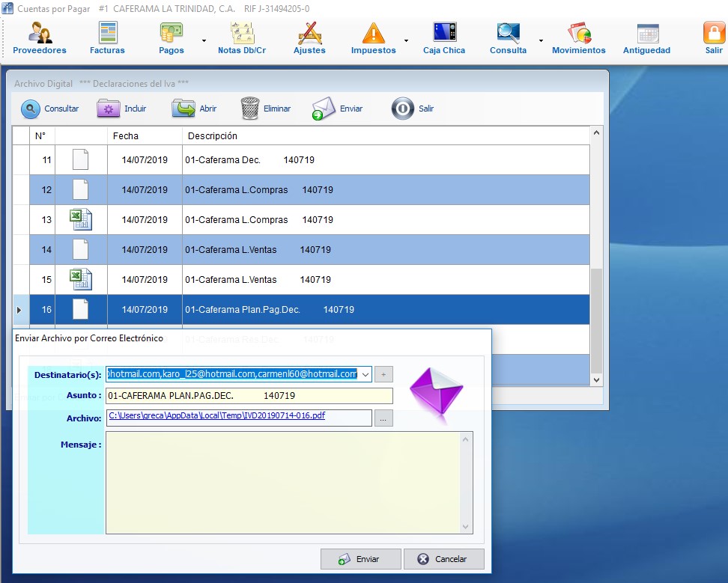Select the blank file icon in row 11
728x583 pixels.
coord(80,159)
